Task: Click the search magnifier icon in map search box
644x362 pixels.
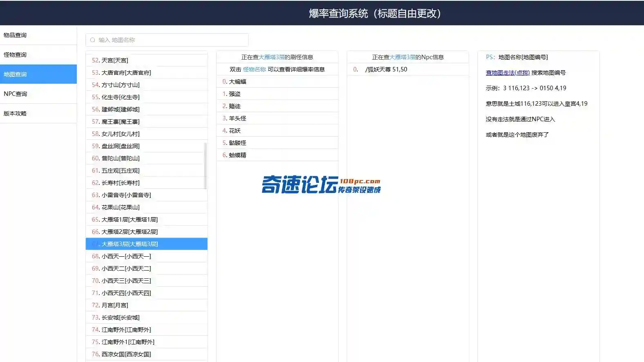Action: pyautogui.click(x=93, y=40)
